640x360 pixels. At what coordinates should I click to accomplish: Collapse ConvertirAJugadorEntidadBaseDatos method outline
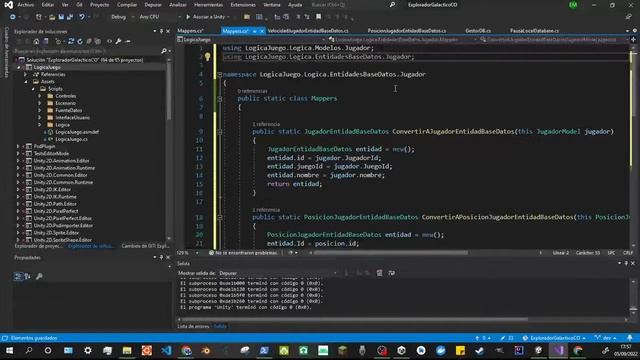coord(220,132)
